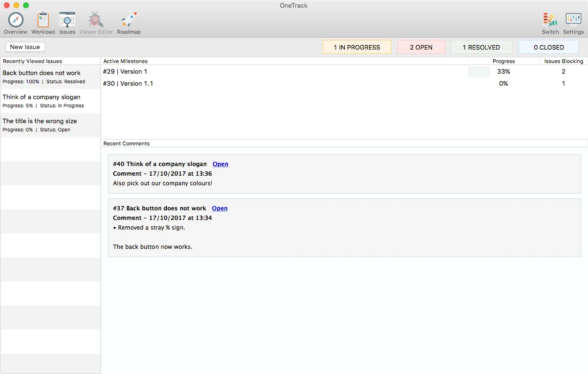
Task: Select the Viewer Editor icon
Action: (95, 22)
